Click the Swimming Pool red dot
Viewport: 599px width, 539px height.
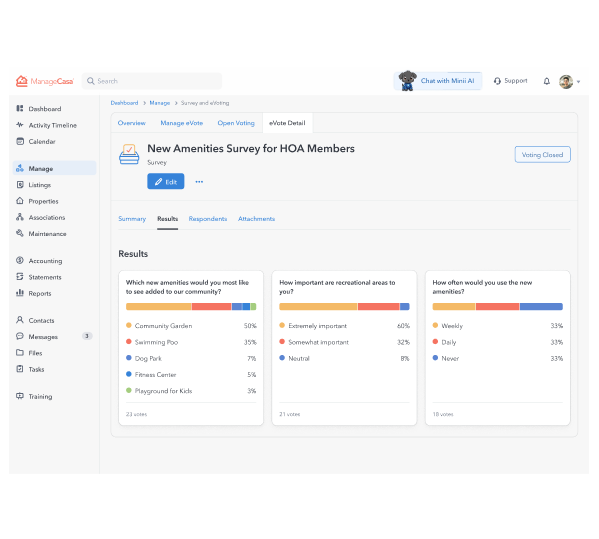coord(129,342)
